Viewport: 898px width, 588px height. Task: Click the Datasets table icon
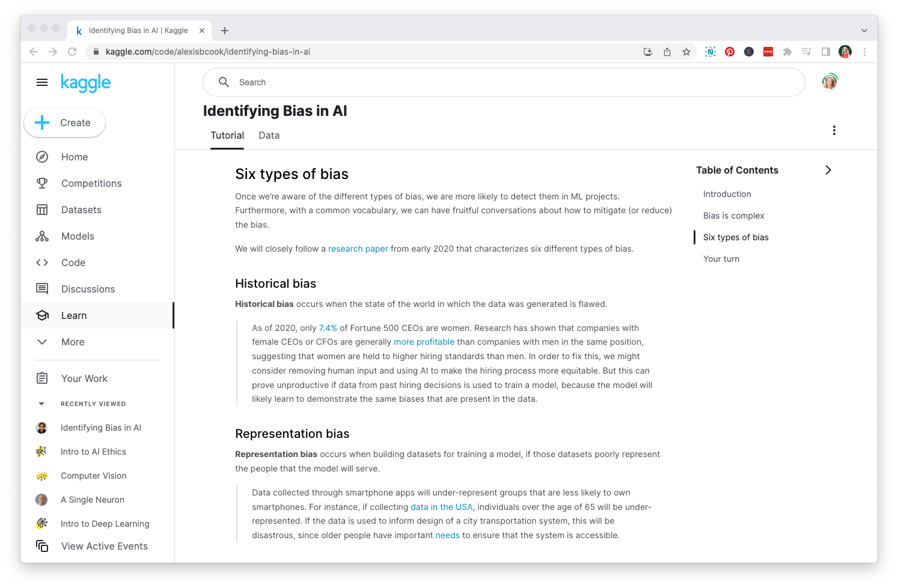[42, 210]
